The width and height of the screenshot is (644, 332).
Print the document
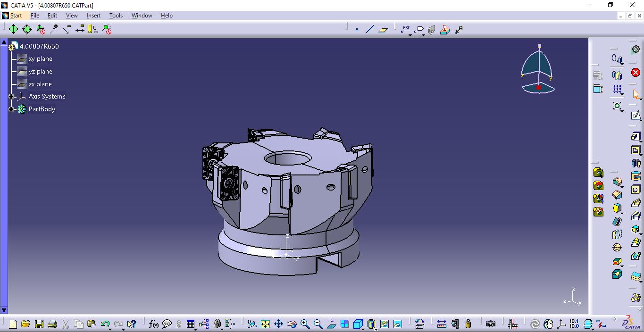tap(52, 324)
